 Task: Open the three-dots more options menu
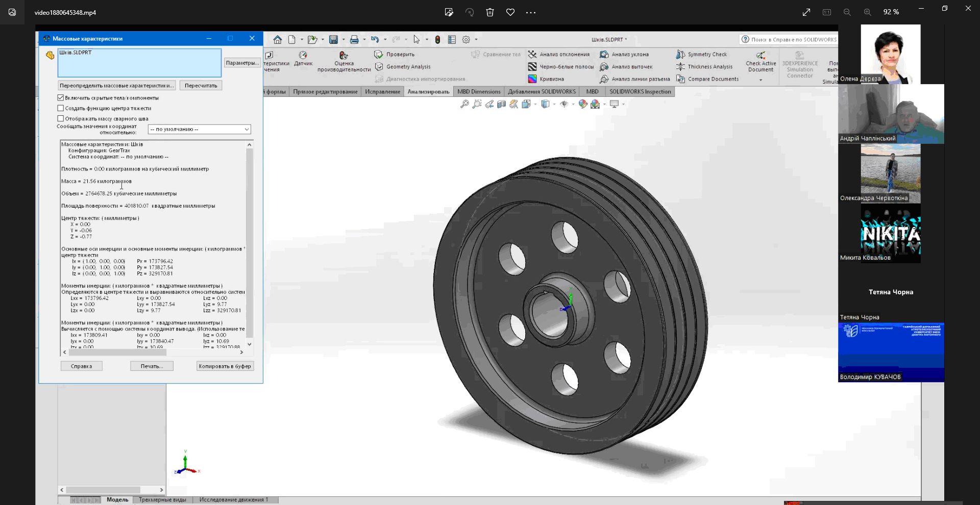[x=531, y=12]
